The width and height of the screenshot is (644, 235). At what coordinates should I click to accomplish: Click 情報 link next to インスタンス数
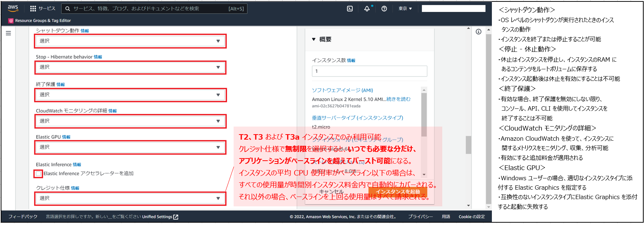(351, 61)
